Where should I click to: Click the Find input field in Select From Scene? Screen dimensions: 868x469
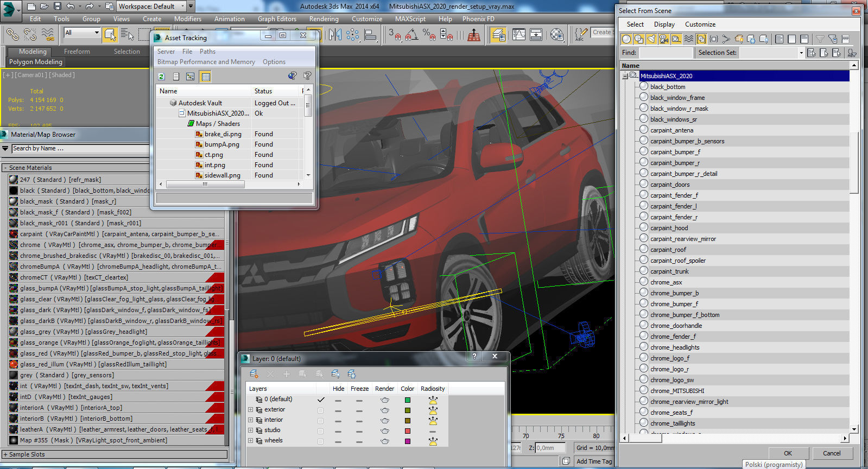[x=666, y=53]
